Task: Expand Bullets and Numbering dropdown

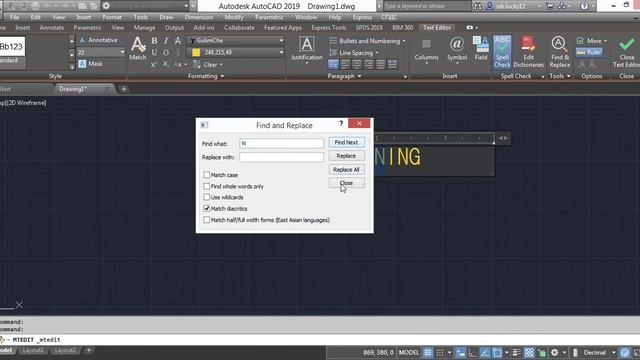Action: coord(404,41)
